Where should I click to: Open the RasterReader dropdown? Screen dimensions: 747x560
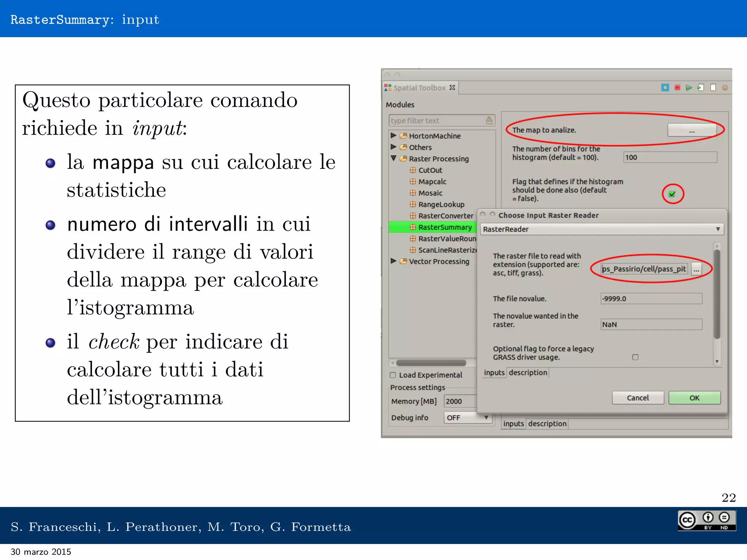pos(602,229)
